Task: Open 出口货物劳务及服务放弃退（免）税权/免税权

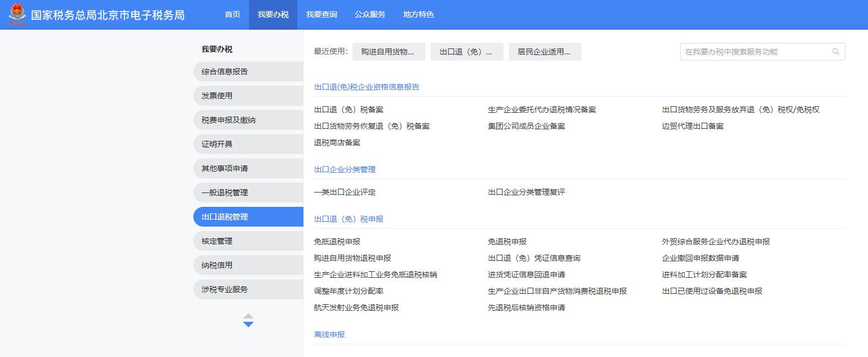Action: click(x=741, y=109)
